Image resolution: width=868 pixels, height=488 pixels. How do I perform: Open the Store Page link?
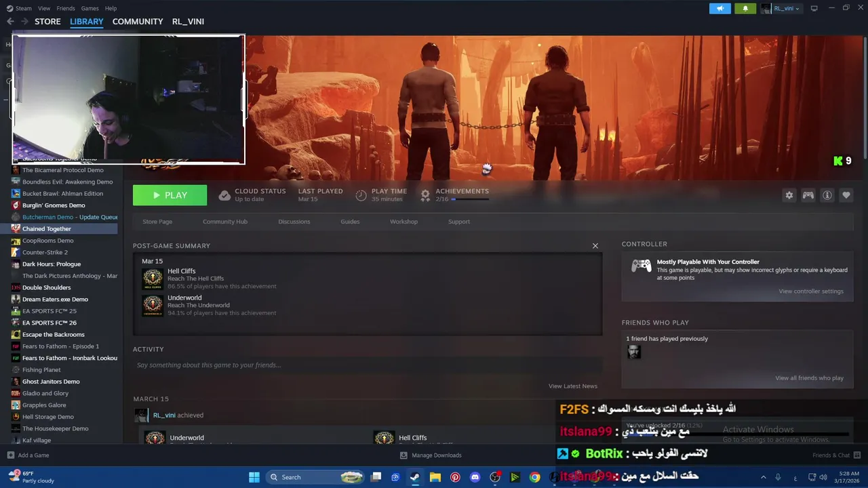[157, 222]
